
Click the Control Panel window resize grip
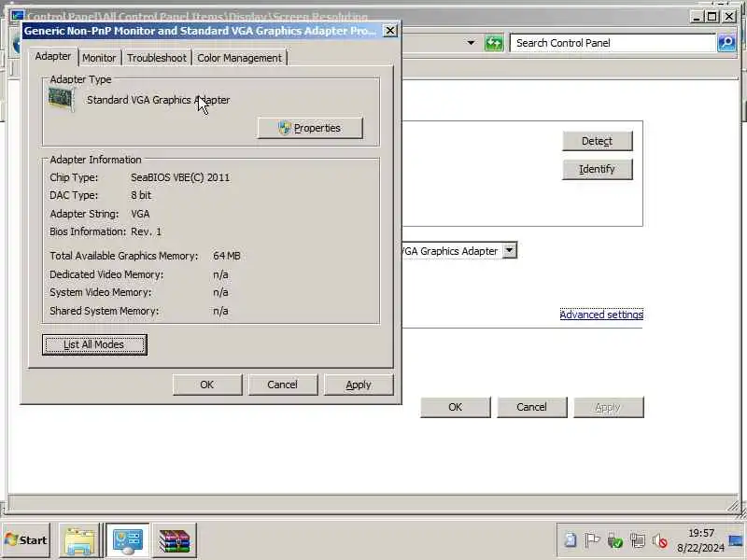pos(734,507)
